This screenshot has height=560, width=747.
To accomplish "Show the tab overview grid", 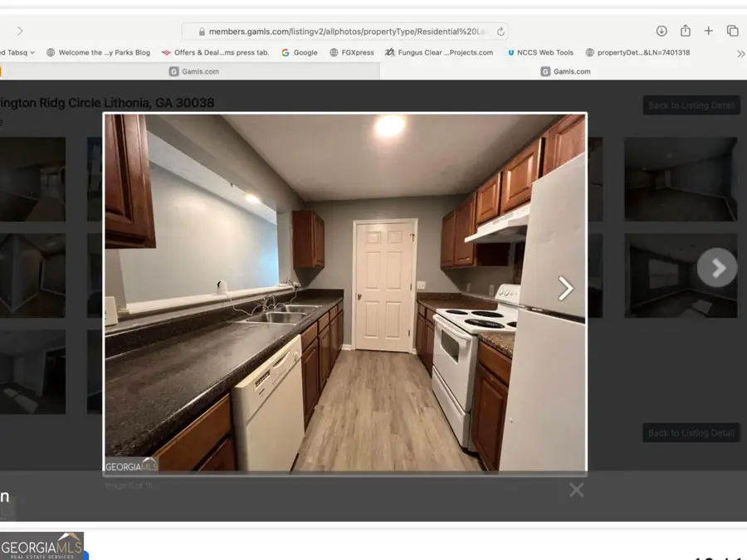I will click(x=732, y=30).
